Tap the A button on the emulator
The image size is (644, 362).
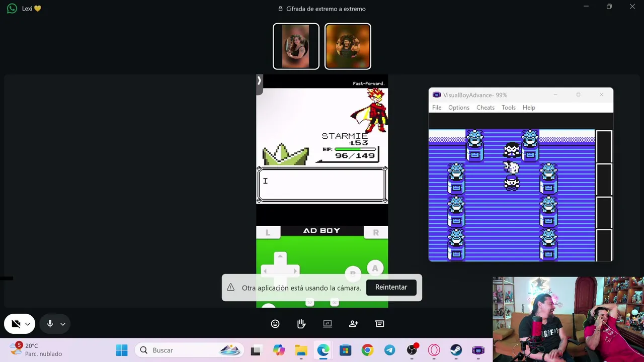tap(375, 268)
